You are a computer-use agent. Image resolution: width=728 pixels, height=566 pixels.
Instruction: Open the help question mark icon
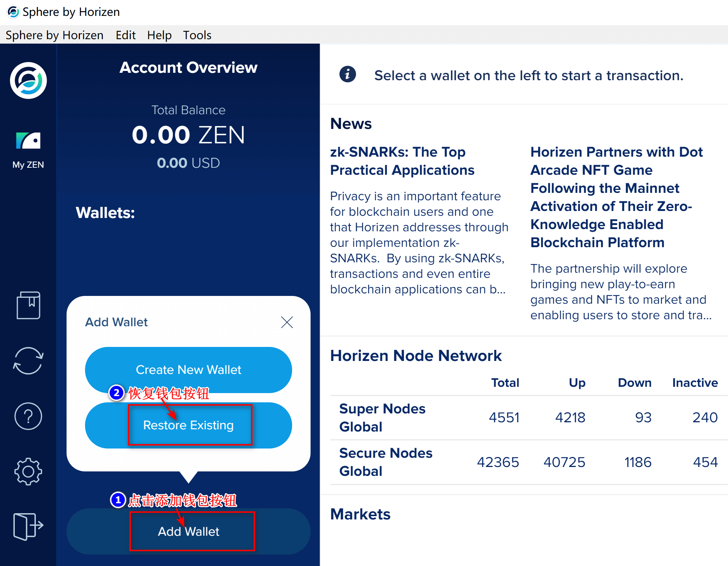[28, 416]
